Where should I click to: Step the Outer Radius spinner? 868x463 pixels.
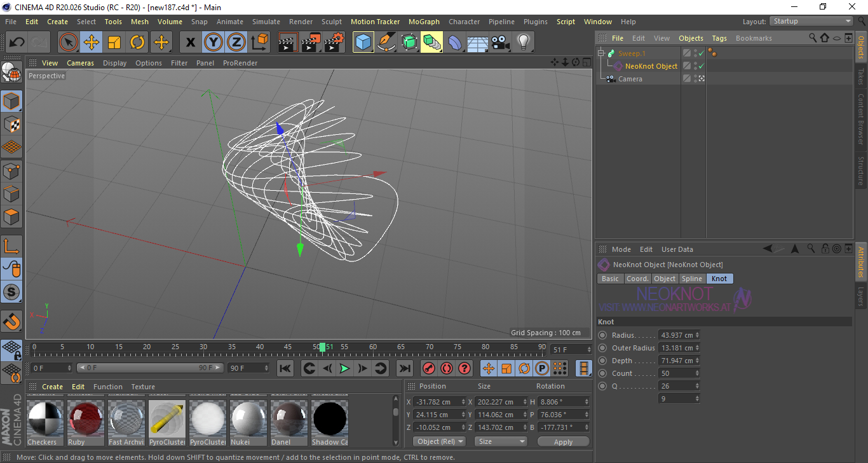[697, 348]
